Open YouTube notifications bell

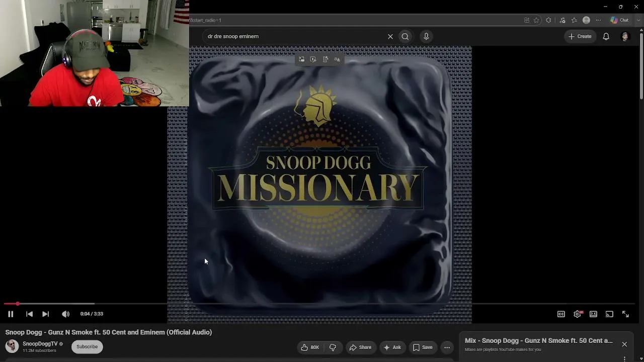click(x=606, y=36)
